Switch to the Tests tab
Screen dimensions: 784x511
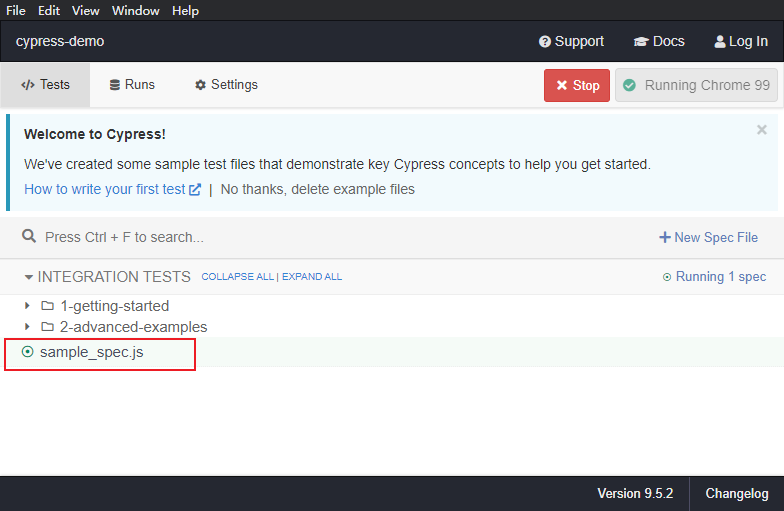pos(45,84)
